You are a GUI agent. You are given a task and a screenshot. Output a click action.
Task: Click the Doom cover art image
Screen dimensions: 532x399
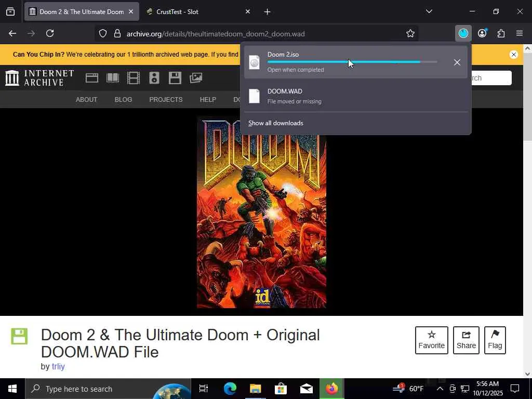coord(262,212)
